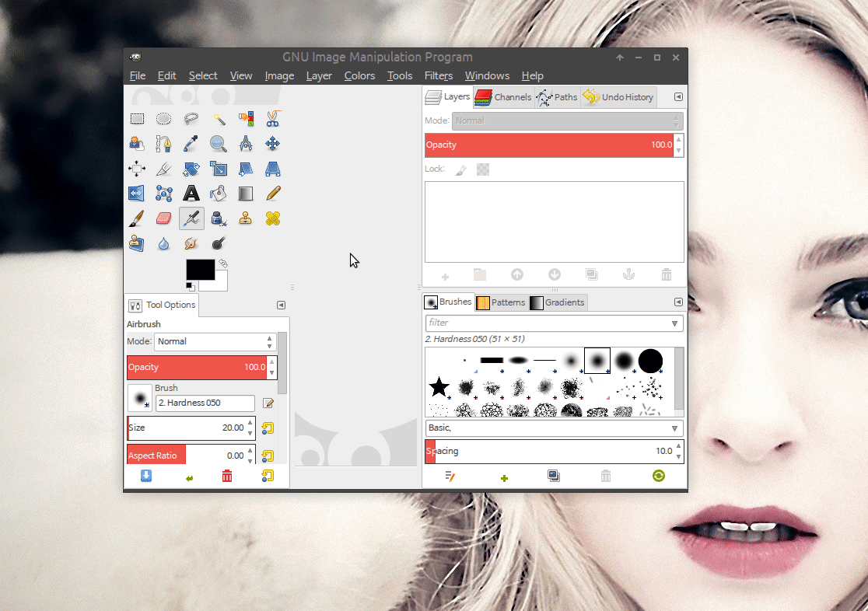Open the Basic brush tag dropdown
Viewport: 868px width, 611px height.
coord(554,428)
